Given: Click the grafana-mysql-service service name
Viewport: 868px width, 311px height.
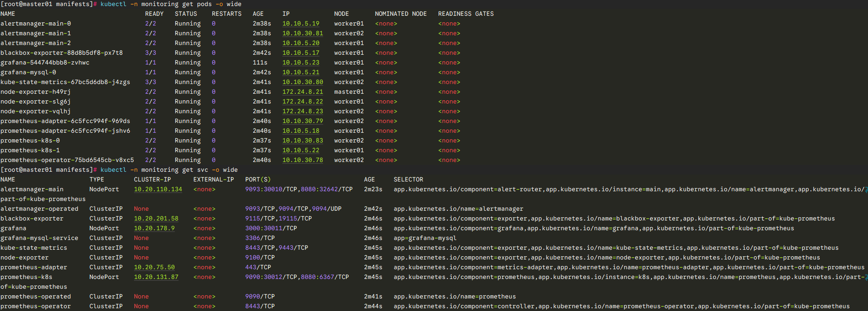Looking at the screenshot, I should (x=39, y=238).
